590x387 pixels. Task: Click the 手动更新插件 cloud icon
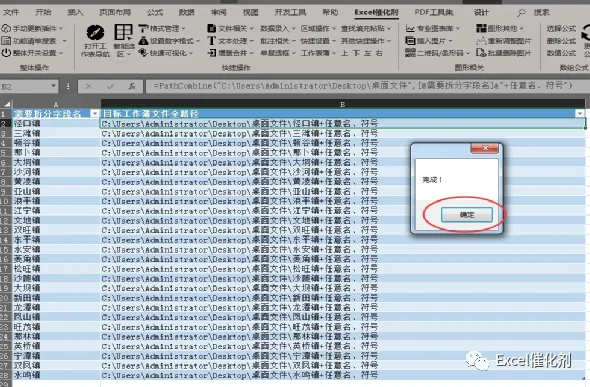[x=6, y=29]
